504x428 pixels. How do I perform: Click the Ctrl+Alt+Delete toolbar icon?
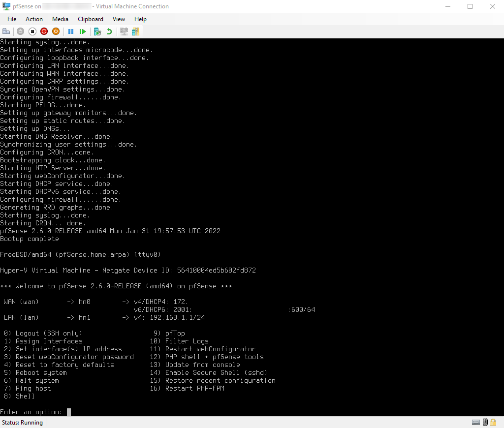coord(6,31)
